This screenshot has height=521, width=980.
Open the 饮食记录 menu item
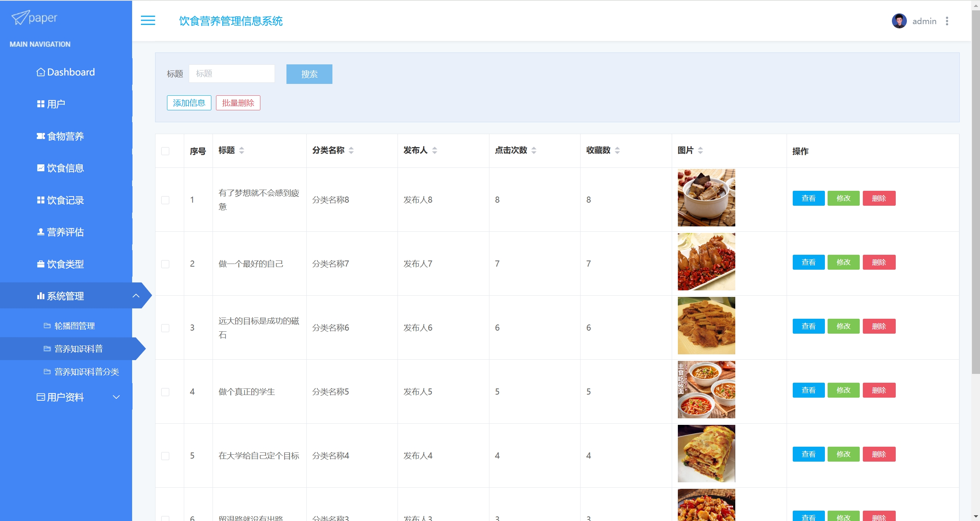66,200
